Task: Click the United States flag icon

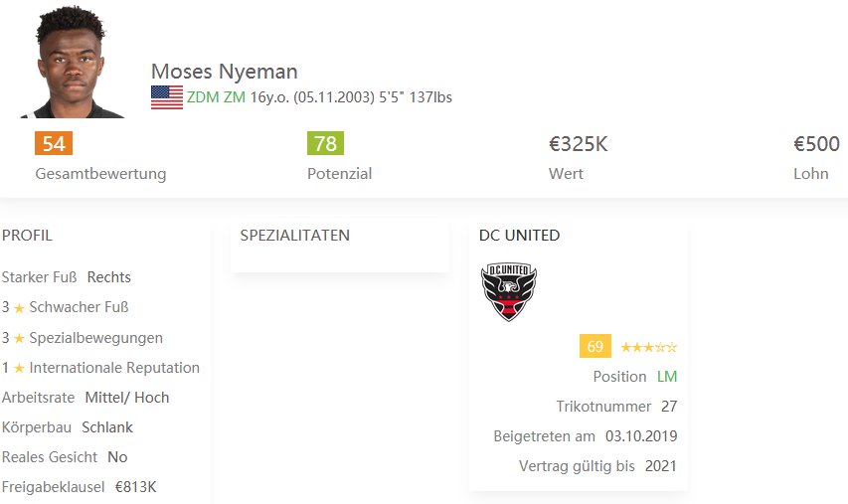Action: coord(166,97)
